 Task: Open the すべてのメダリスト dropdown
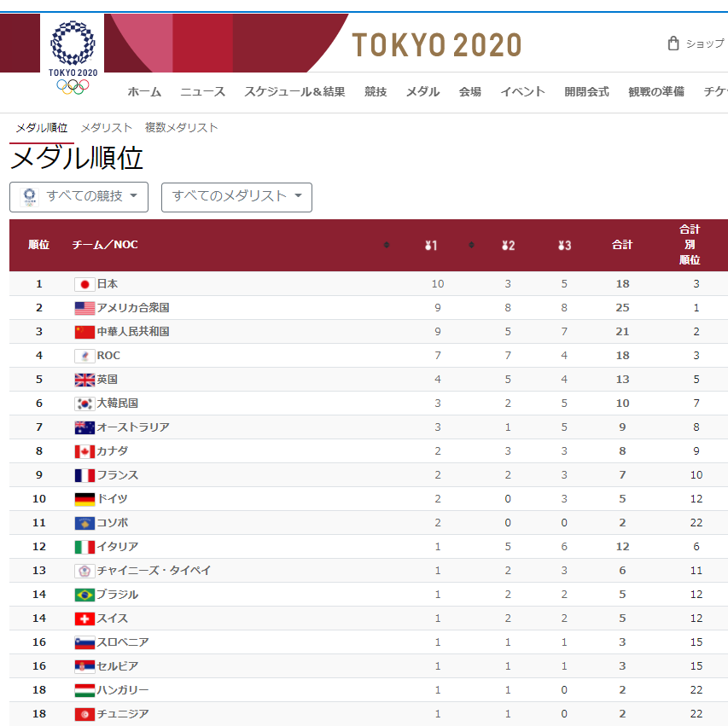pos(236,197)
